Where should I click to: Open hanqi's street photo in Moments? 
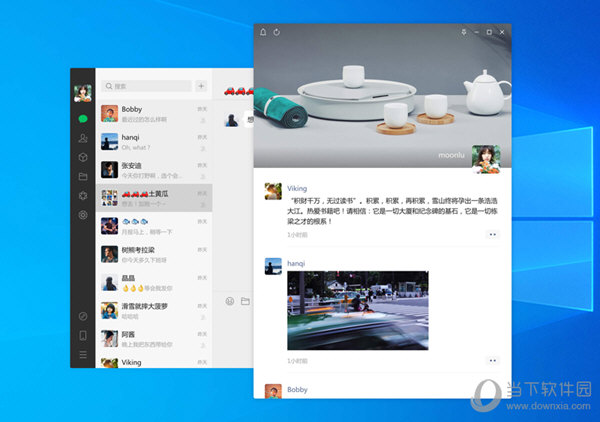click(357, 310)
